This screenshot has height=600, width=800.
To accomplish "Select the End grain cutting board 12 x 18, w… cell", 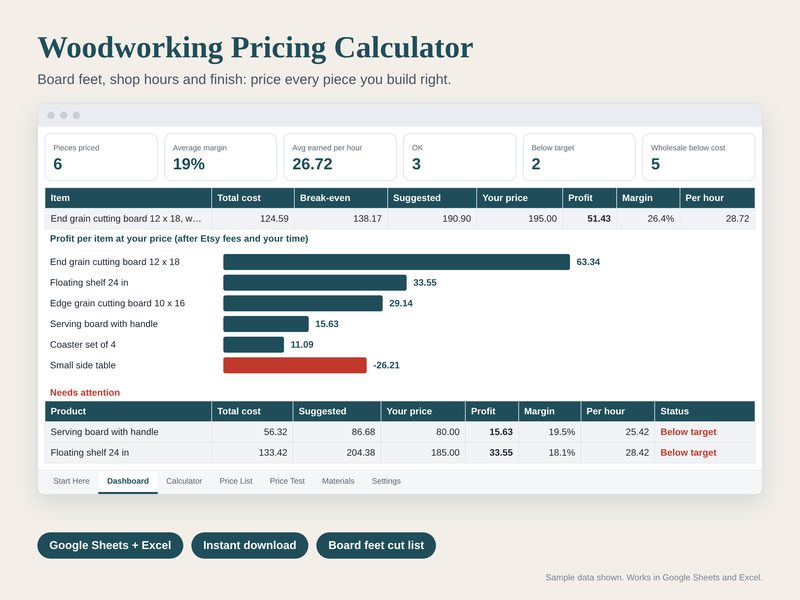I will pyautogui.click(x=128, y=218).
